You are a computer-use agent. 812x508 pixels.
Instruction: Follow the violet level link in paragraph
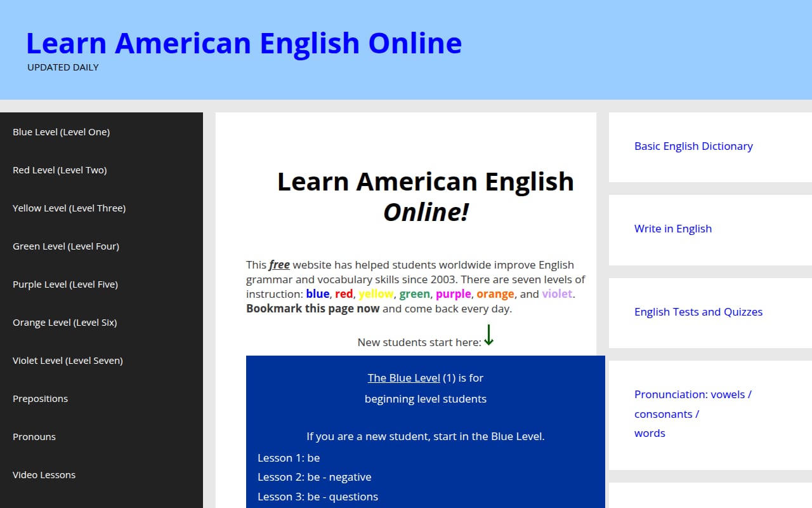557,294
